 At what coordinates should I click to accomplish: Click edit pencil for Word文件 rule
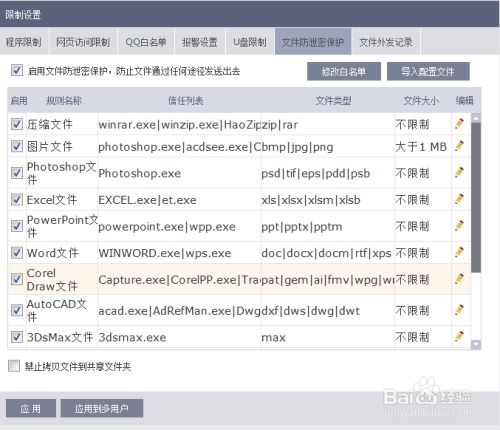coord(459,252)
